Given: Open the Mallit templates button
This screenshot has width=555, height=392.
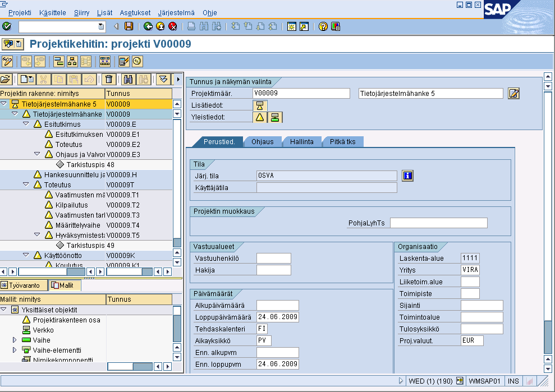Looking at the screenshot, I should coord(65,285).
